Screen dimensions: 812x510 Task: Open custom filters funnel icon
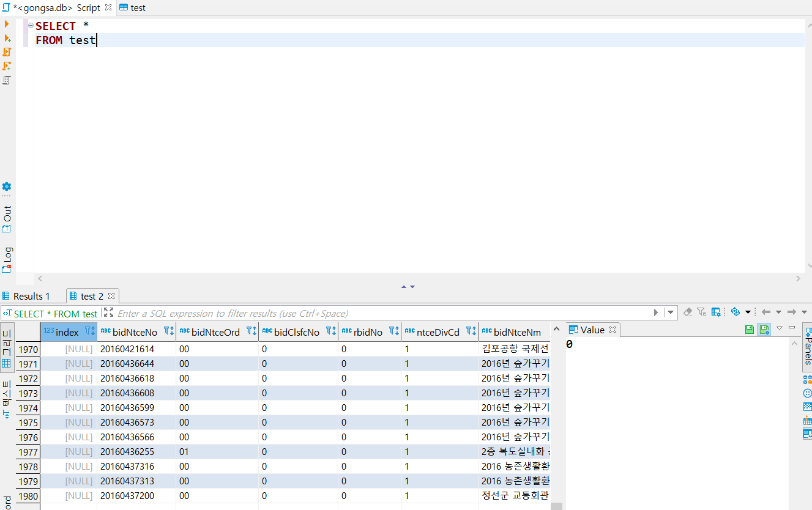(702, 312)
